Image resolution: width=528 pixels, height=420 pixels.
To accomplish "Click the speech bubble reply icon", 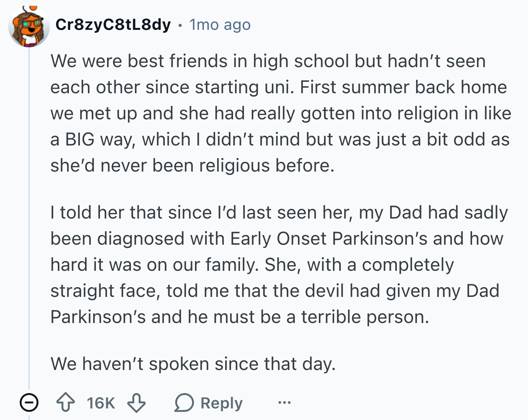I will (184, 403).
